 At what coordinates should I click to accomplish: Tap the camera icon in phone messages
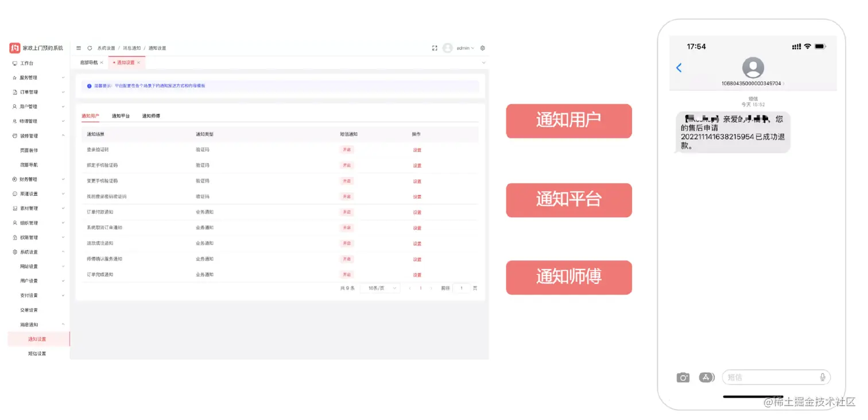click(x=683, y=377)
